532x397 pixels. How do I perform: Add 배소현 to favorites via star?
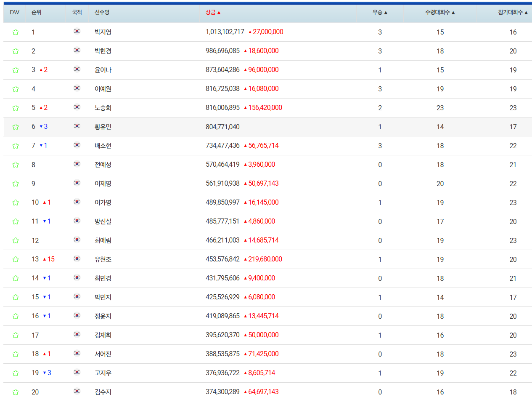point(16,146)
